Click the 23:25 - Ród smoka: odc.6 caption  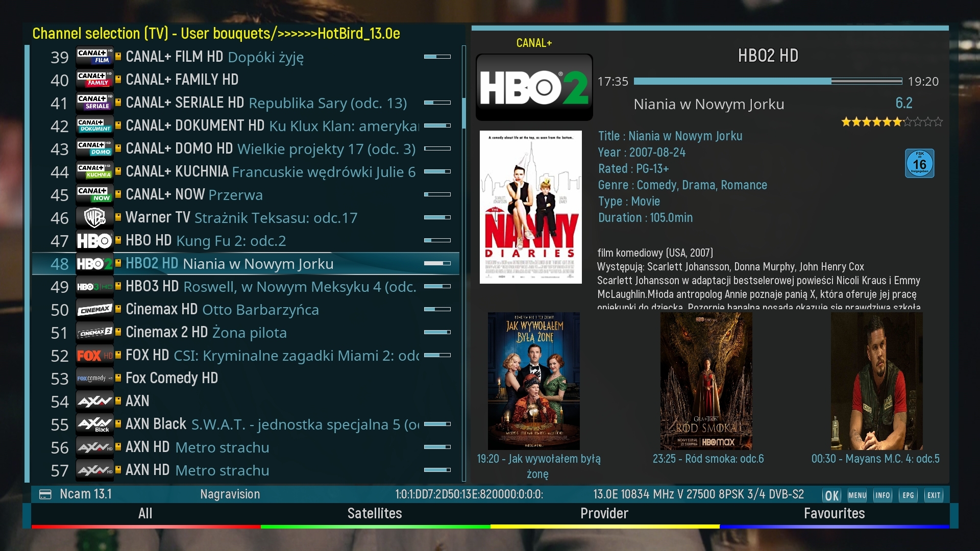708,459
